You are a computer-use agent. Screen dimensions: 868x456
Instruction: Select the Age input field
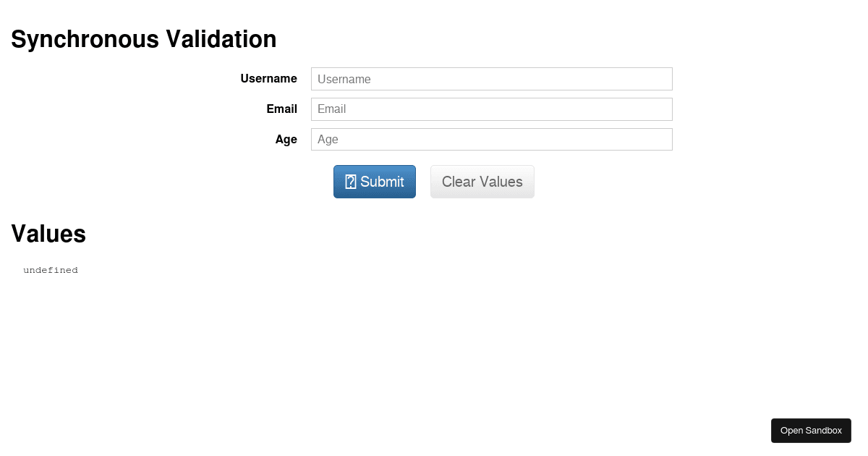coord(491,139)
